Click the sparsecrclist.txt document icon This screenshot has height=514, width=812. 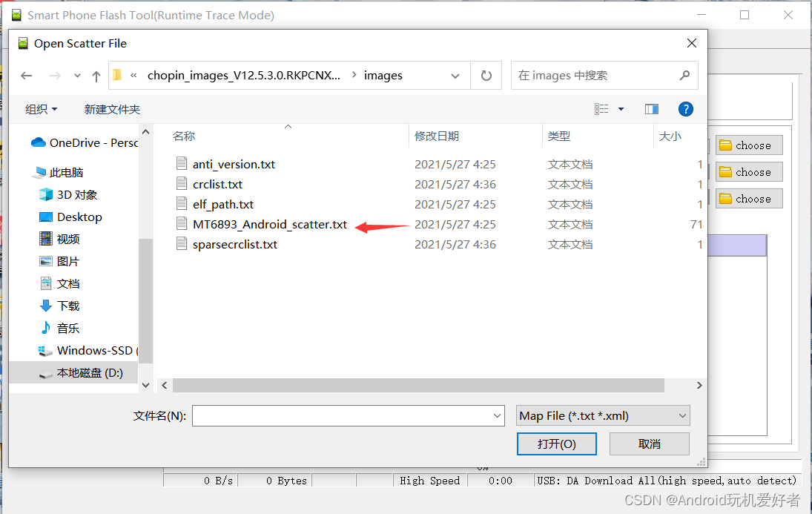[x=182, y=243]
